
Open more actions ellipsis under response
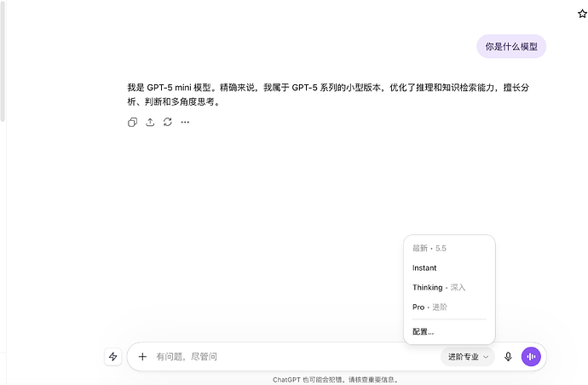coord(185,122)
